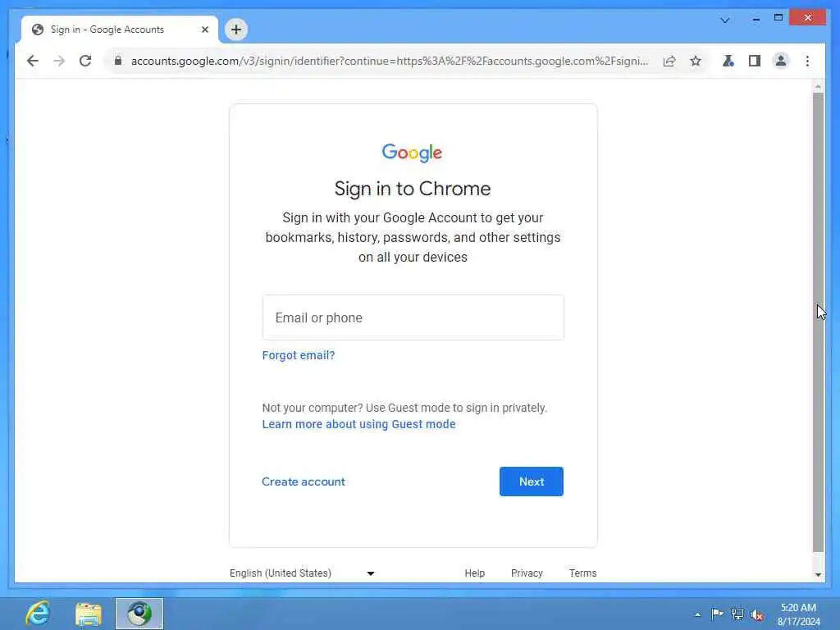Open Chrome Labs flask icon

point(728,61)
